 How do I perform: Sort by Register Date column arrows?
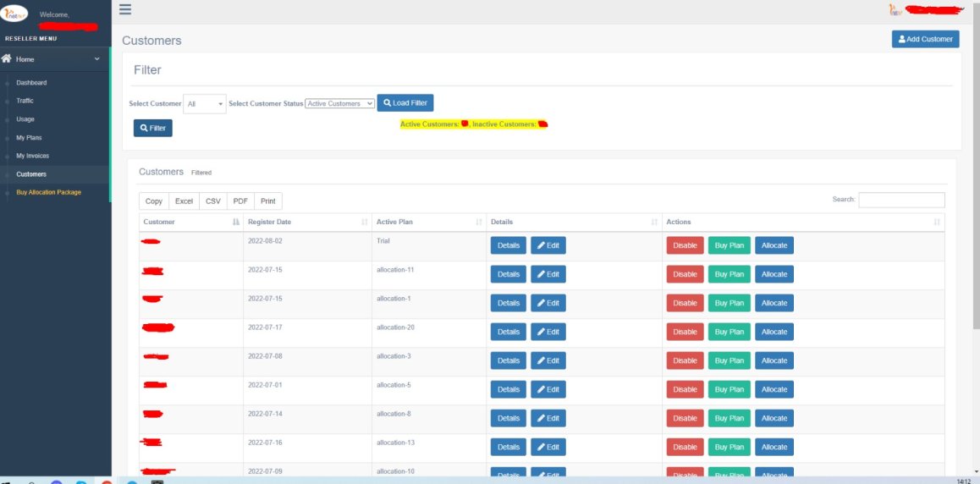365,222
